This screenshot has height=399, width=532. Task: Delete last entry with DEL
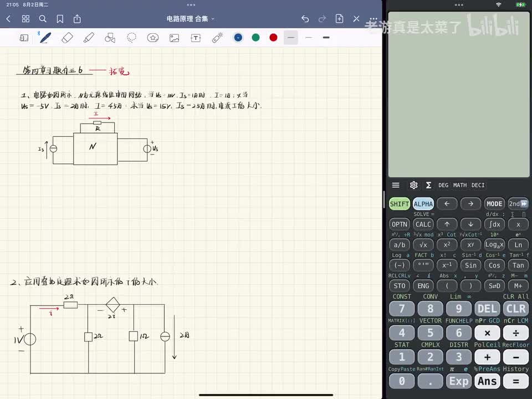click(x=487, y=309)
